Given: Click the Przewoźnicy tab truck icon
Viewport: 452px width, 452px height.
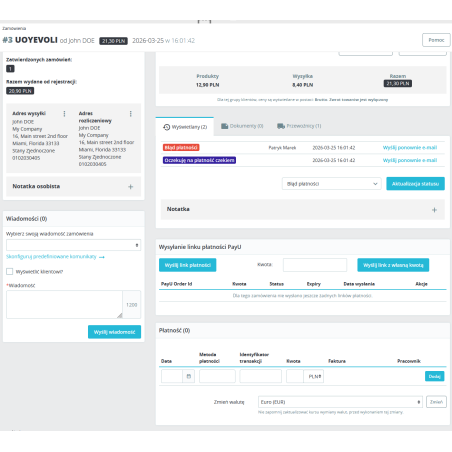Looking at the screenshot, I should (281, 126).
